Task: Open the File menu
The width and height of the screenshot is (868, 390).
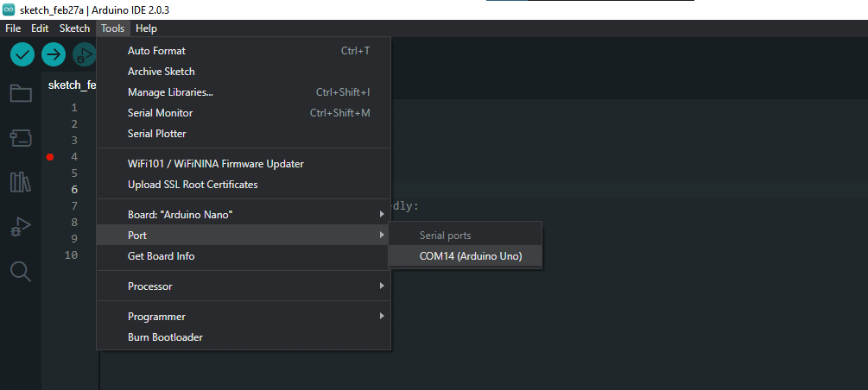Action: tap(13, 28)
